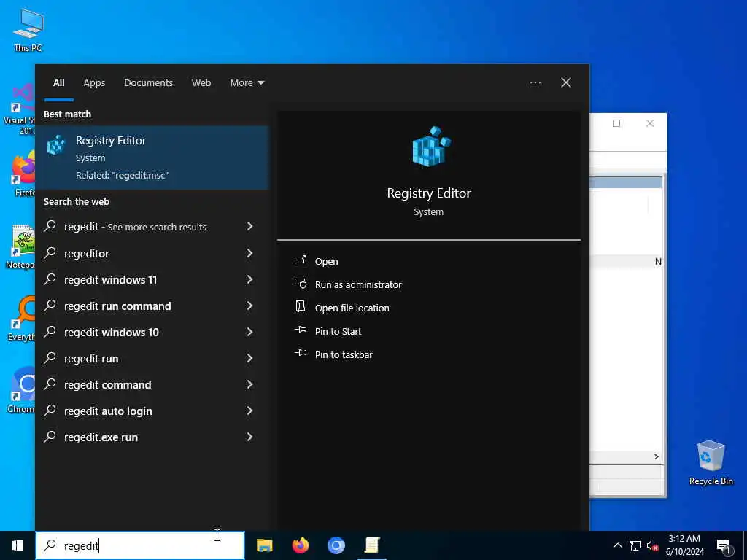Select the Recycle Bin desktop icon

tap(711, 463)
